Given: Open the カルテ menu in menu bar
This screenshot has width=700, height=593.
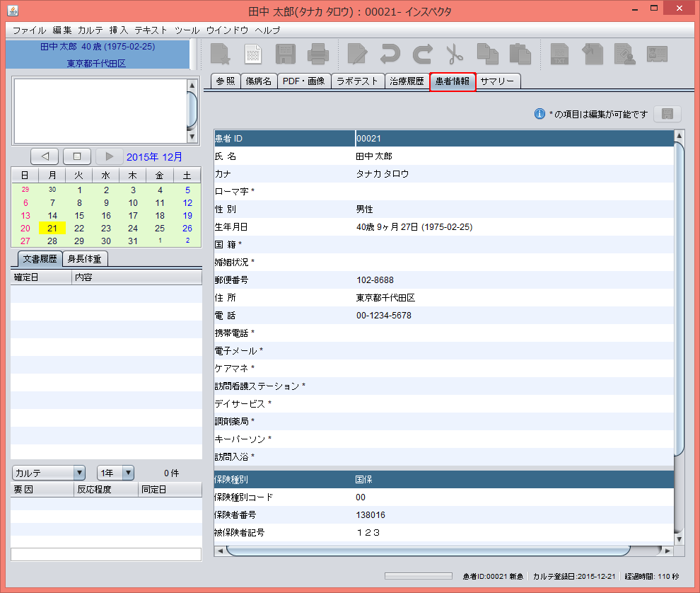Looking at the screenshot, I should 91,30.
